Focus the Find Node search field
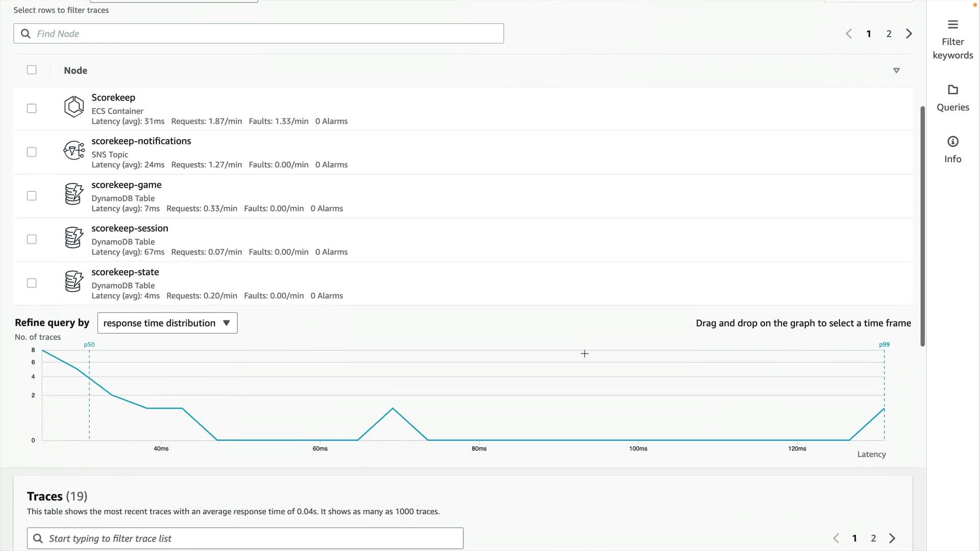 point(258,34)
